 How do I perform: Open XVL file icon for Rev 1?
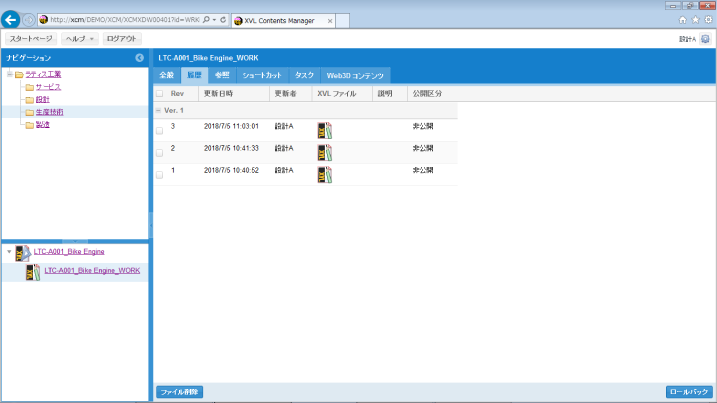pyautogui.click(x=325, y=174)
